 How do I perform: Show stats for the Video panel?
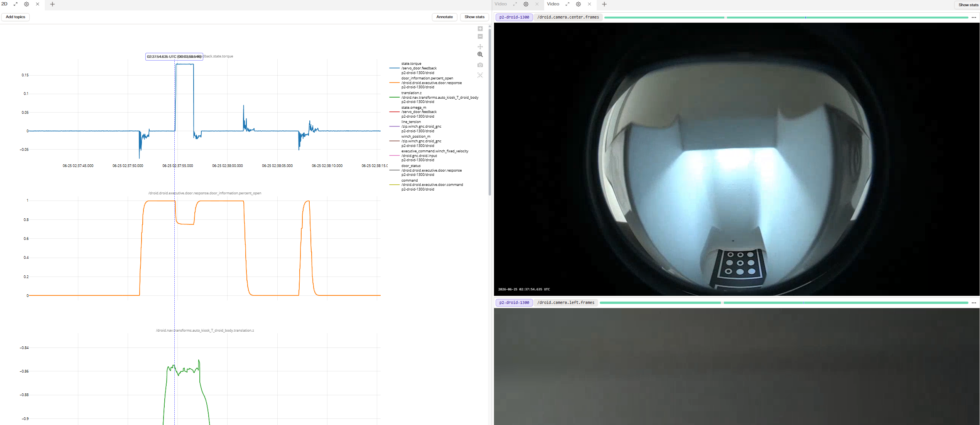[x=968, y=5]
